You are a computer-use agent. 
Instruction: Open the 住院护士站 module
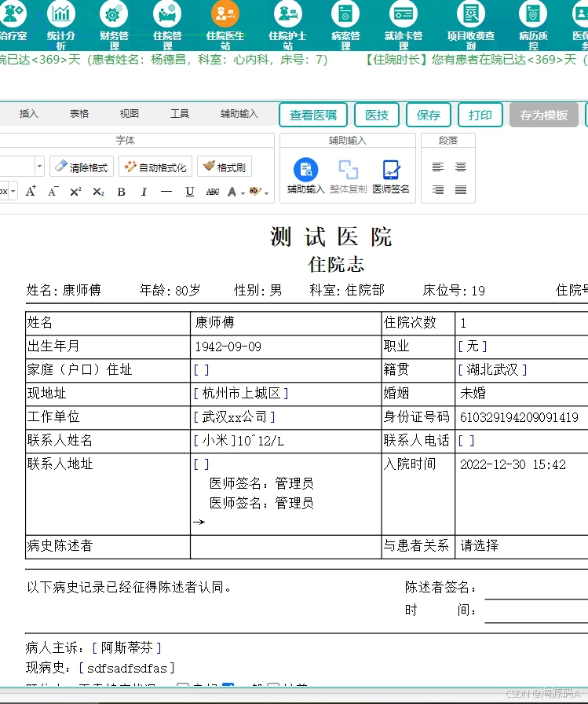(x=287, y=14)
